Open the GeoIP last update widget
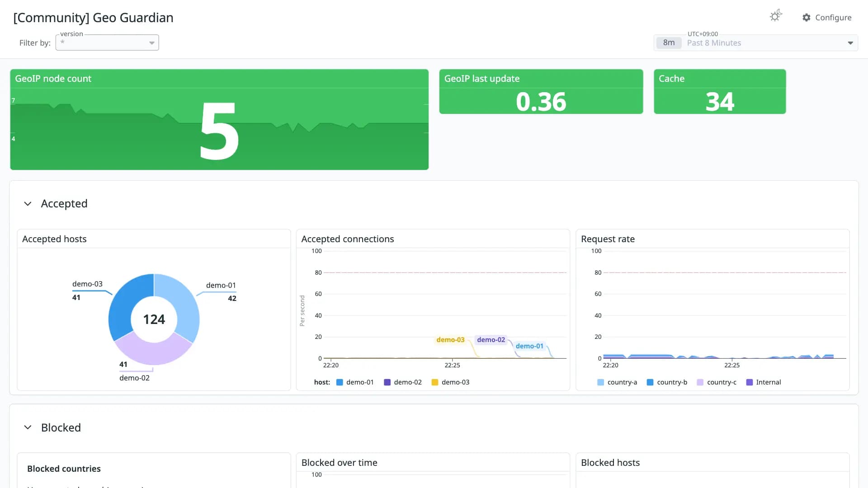 [541, 92]
